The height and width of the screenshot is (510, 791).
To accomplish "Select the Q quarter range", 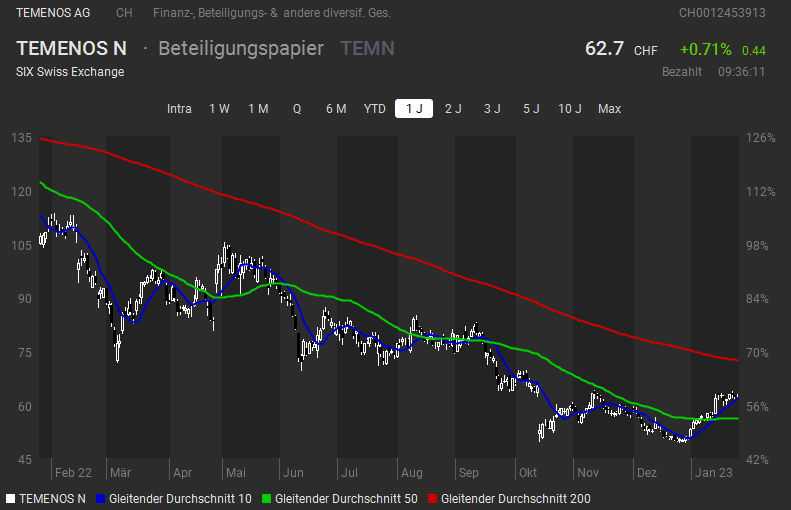I will click(x=297, y=109).
